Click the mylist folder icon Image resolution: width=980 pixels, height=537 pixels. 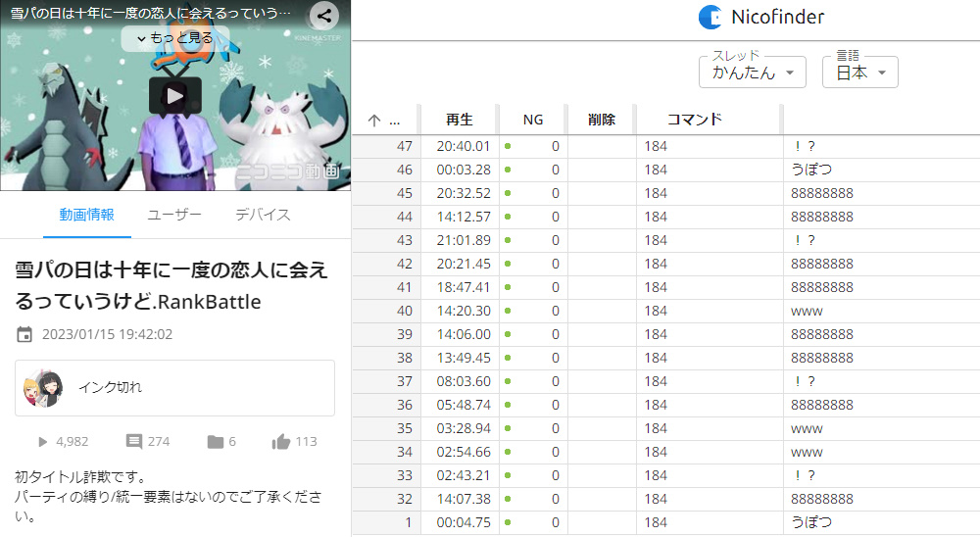click(x=216, y=442)
